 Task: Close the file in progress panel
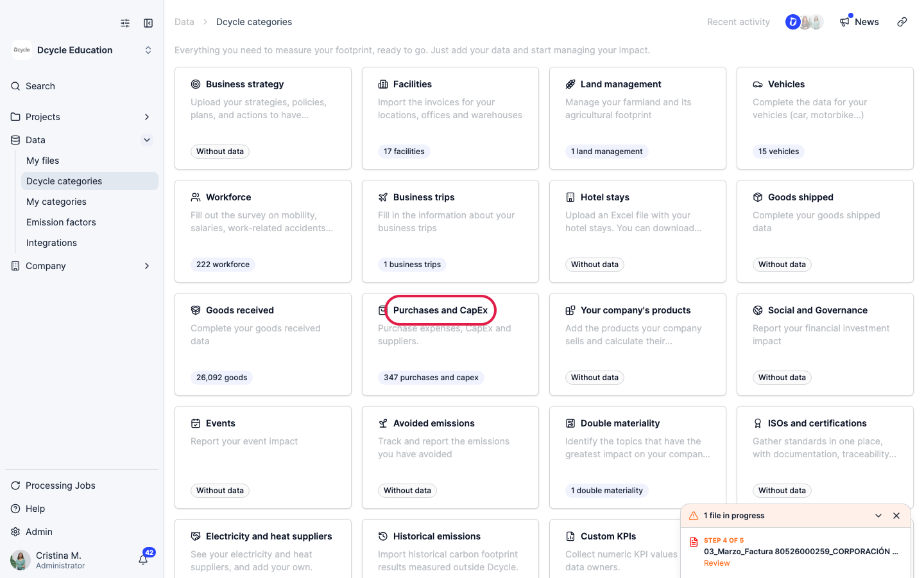coord(896,516)
